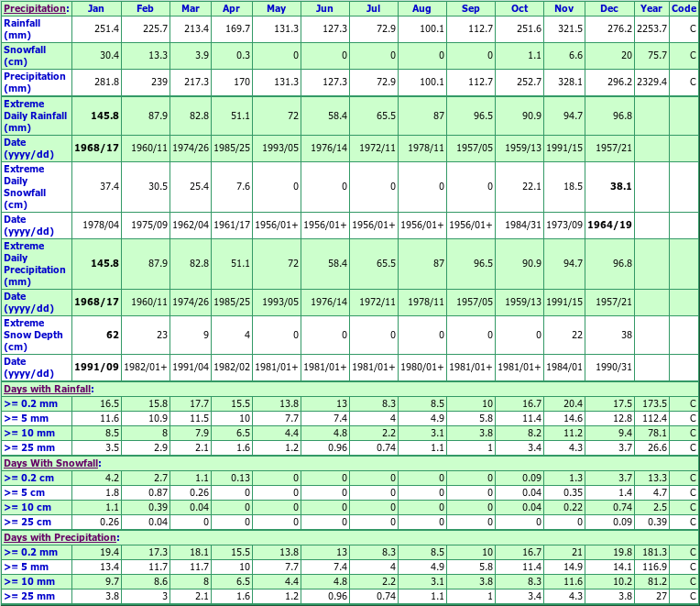This screenshot has width=700, height=606.
Task: Click the bold 1964/19 snowfall date cell
Action: pos(609,225)
